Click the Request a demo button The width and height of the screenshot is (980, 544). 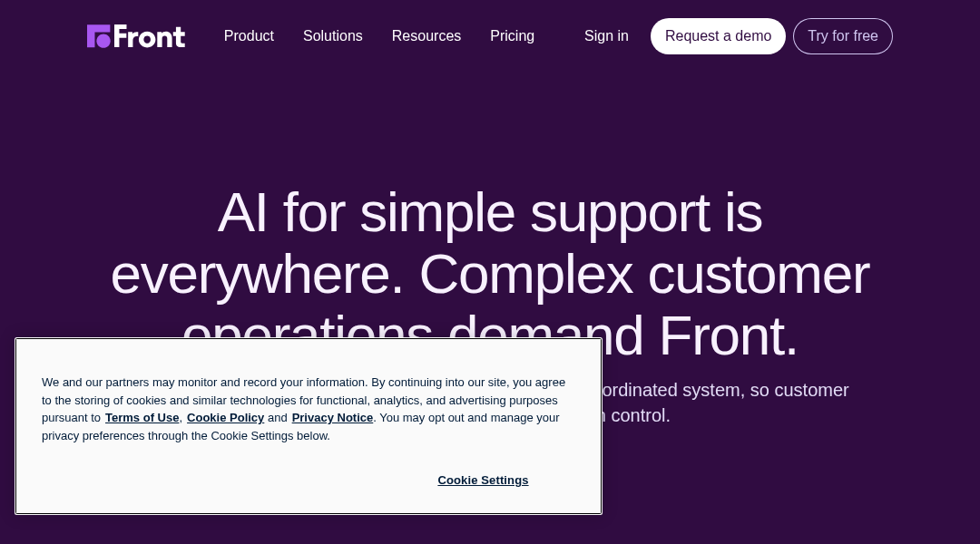click(x=718, y=36)
